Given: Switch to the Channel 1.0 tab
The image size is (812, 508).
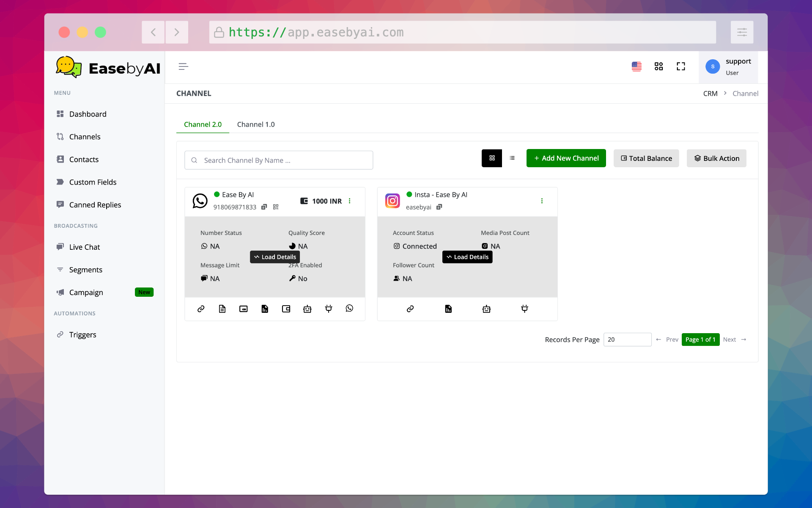Looking at the screenshot, I should click(x=256, y=124).
